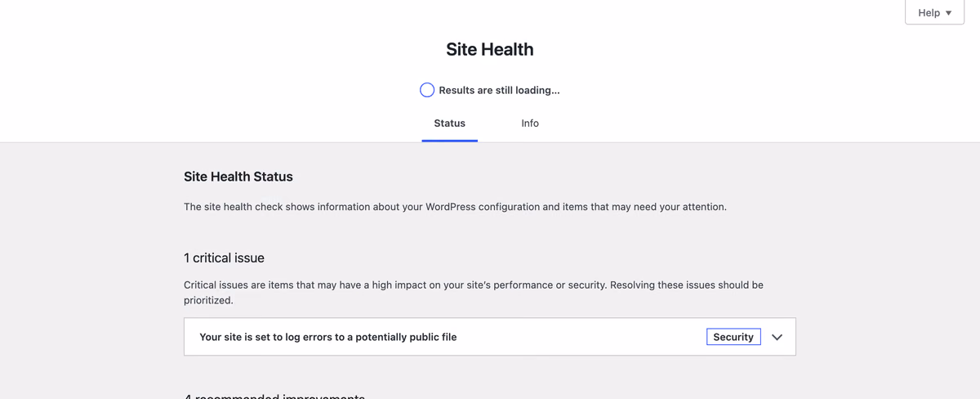Screen dimensions: 980x399
Task: Click 'Results are still loading...' text
Action: [x=499, y=90]
